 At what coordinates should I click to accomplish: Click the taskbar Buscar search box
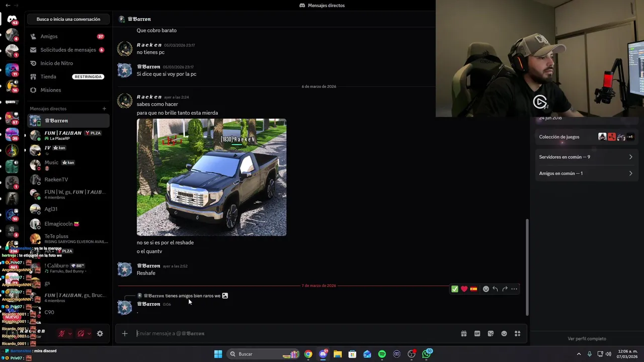[264, 354]
